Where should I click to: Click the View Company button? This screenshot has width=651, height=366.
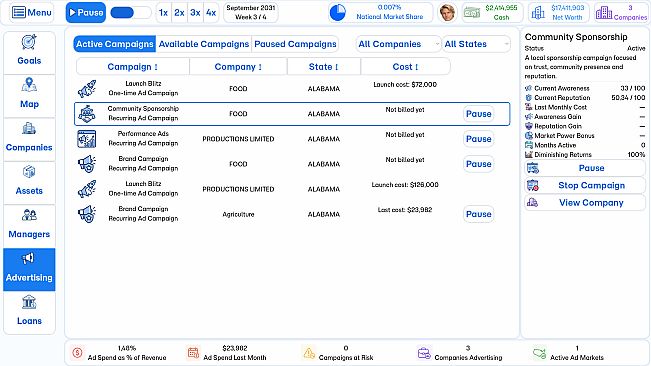point(585,203)
